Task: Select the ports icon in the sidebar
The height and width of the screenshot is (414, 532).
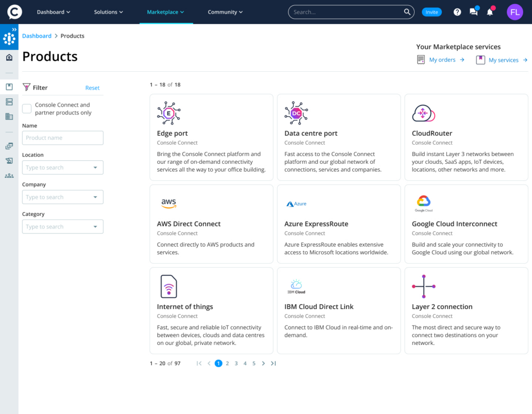Action: coord(9,101)
